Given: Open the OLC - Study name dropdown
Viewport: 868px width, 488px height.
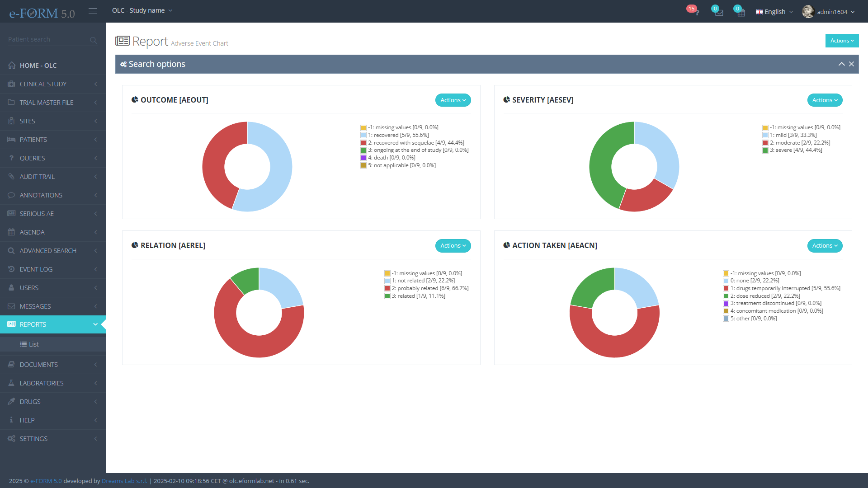Looking at the screenshot, I should tap(142, 10).
